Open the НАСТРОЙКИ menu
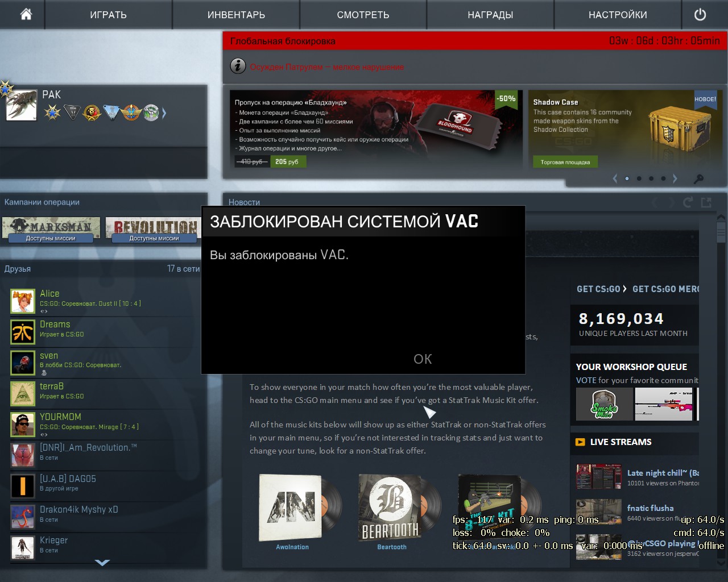728x582 pixels. [x=618, y=15]
